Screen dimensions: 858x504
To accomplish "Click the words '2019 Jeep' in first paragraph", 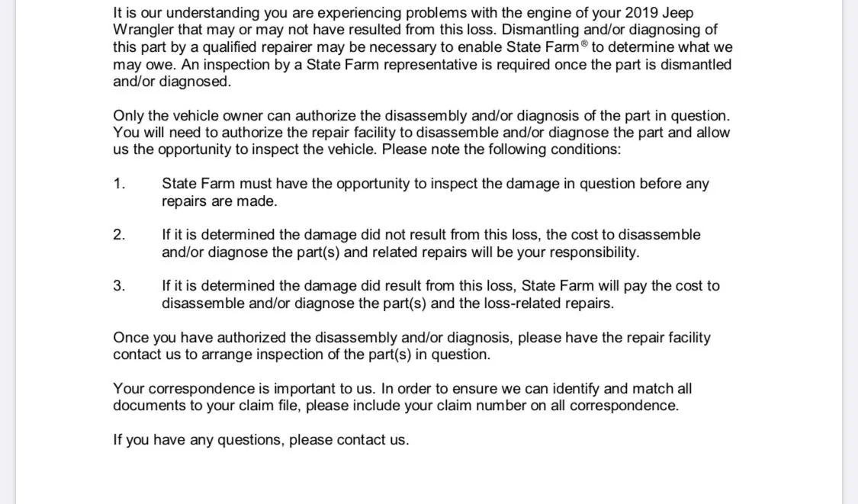I will coord(659,13).
